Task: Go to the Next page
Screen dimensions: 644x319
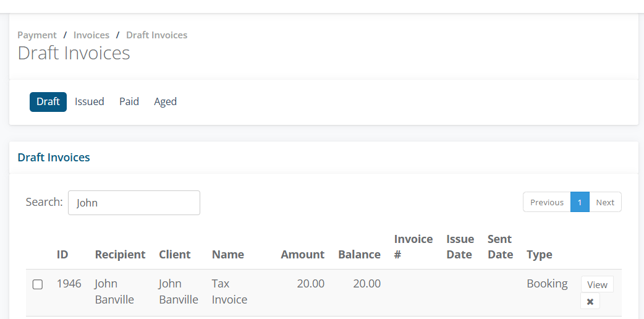Action: pos(605,202)
